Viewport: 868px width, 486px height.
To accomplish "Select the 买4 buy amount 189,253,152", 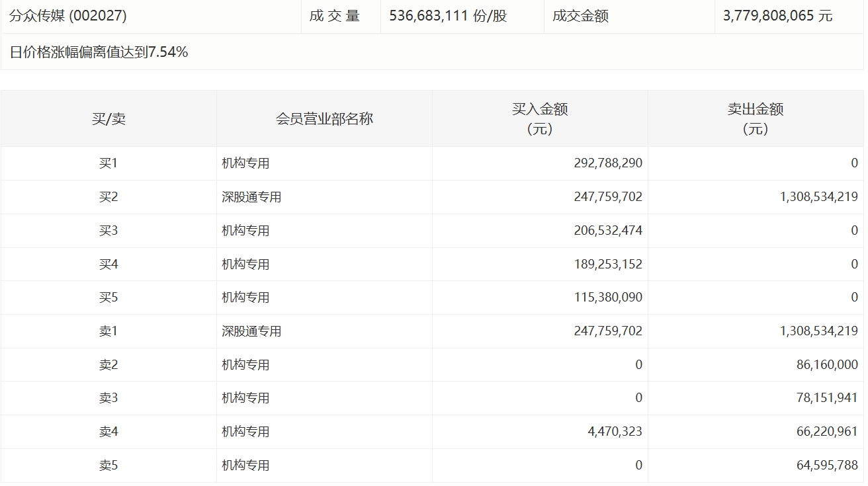I will pos(607,264).
